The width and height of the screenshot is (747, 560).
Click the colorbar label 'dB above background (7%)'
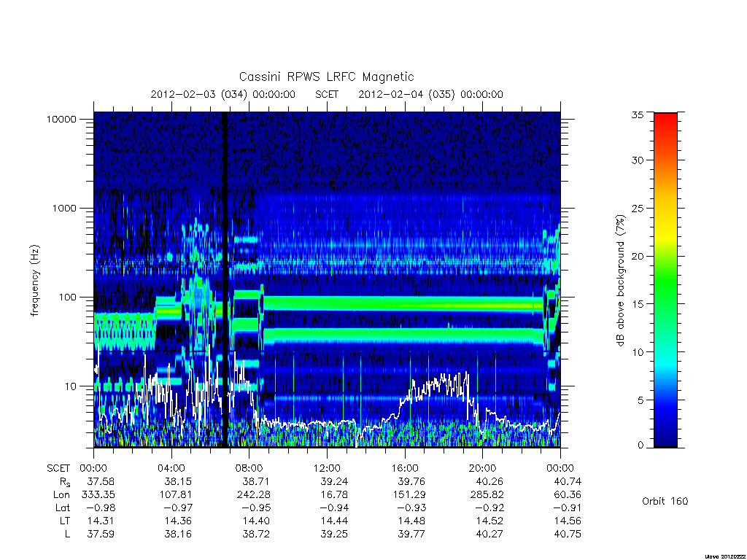(x=620, y=281)
